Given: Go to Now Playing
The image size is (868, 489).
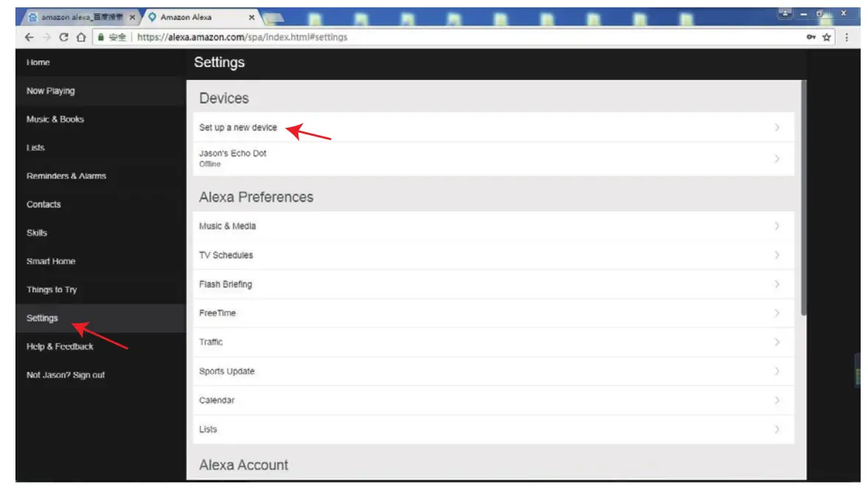Looking at the screenshot, I should pos(51,91).
